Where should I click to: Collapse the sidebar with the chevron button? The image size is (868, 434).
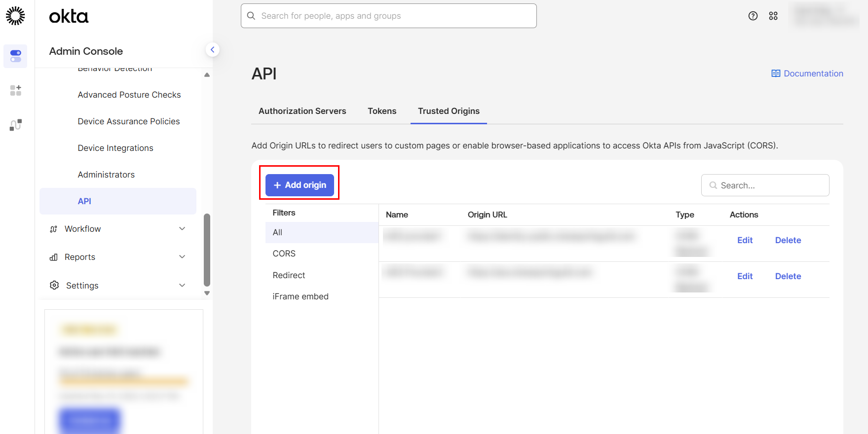click(x=212, y=49)
